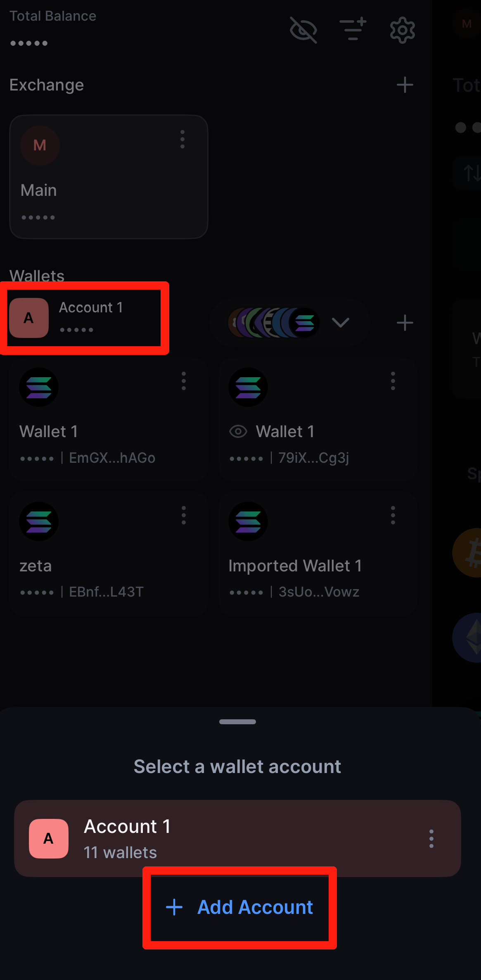Click watch-only eye icon on Wallet 1
The height and width of the screenshot is (980, 481).
pyautogui.click(x=238, y=432)
